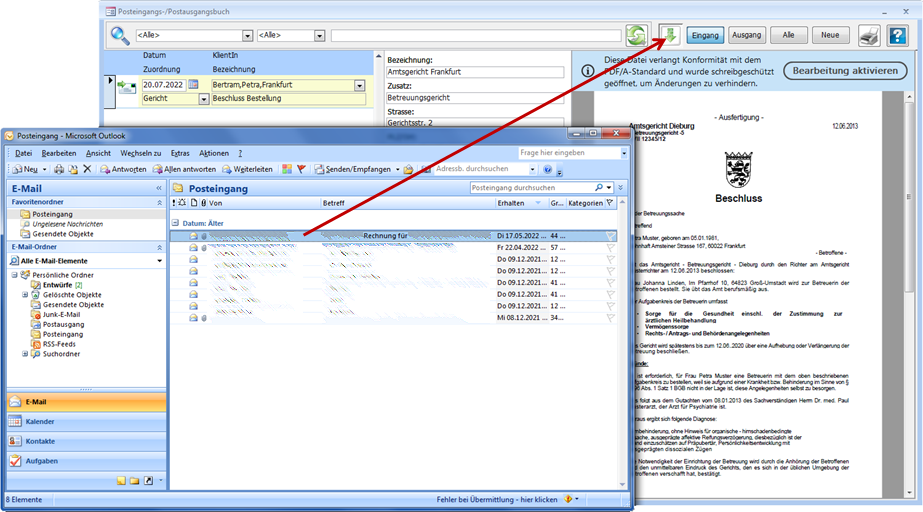Select the Junk-E-Mail folder
Viewport: 923px width, 512px height.
(61, 315)
